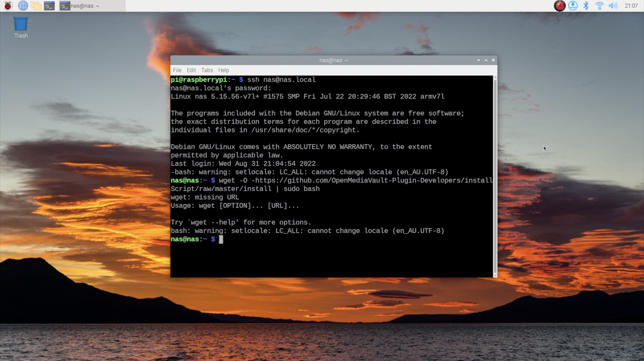Open the terminal File menu
The width and height of the screenshot is (644, 361).
(177, 70)
